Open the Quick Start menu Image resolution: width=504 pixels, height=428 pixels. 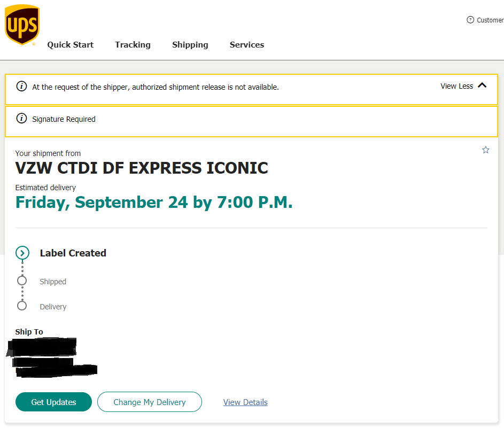[70, 45]
